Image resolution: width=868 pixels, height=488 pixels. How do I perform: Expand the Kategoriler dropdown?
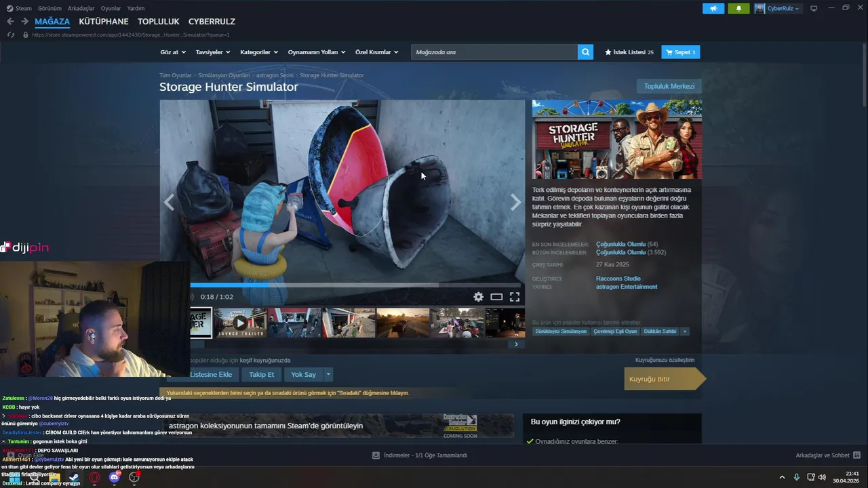[x=259, y=52]
